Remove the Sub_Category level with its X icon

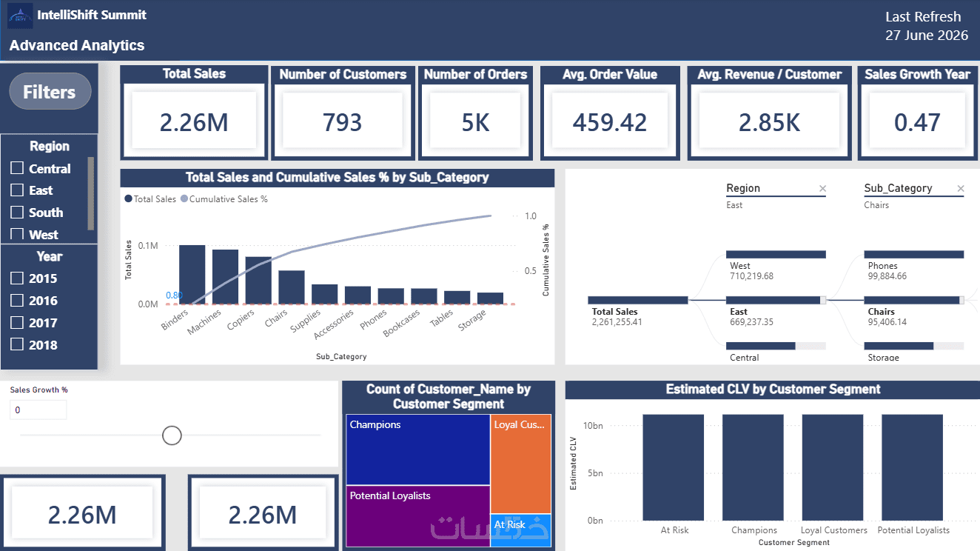tap(961, 189)
